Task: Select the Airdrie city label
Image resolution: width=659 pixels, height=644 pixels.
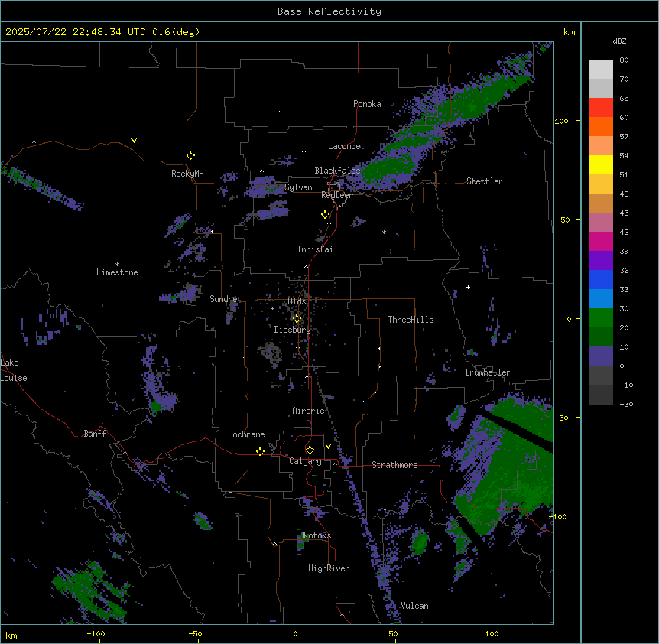Action: point(308,411)
